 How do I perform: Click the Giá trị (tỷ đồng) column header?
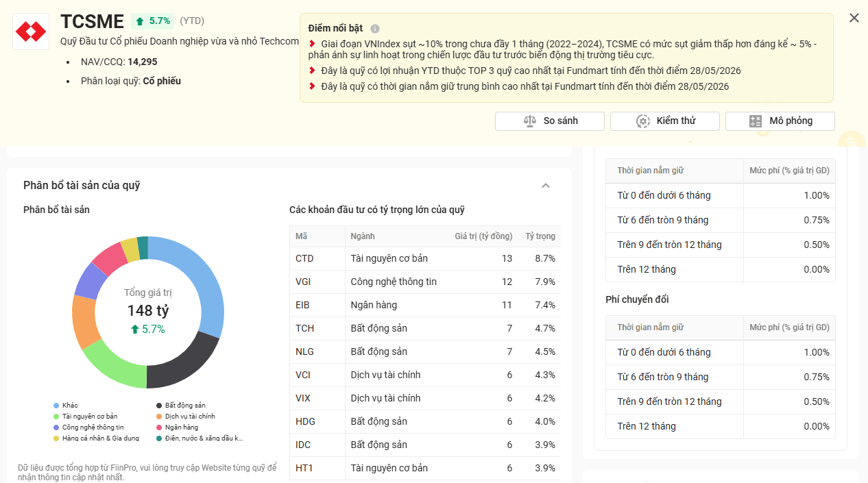(x=483, y=236)
